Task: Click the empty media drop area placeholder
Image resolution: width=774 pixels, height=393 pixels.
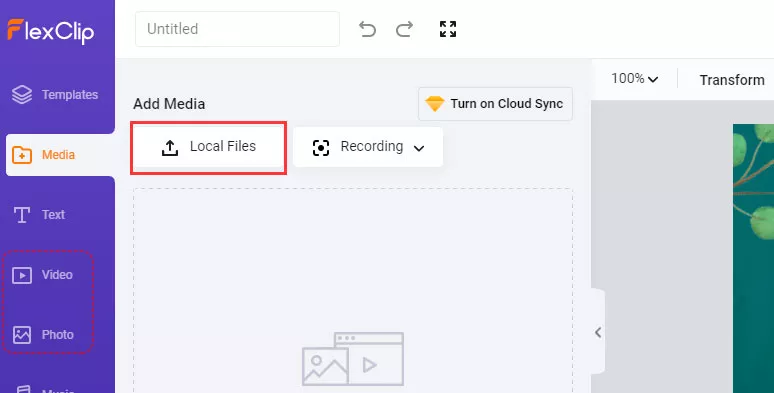Action: click(x=353, y=291)
